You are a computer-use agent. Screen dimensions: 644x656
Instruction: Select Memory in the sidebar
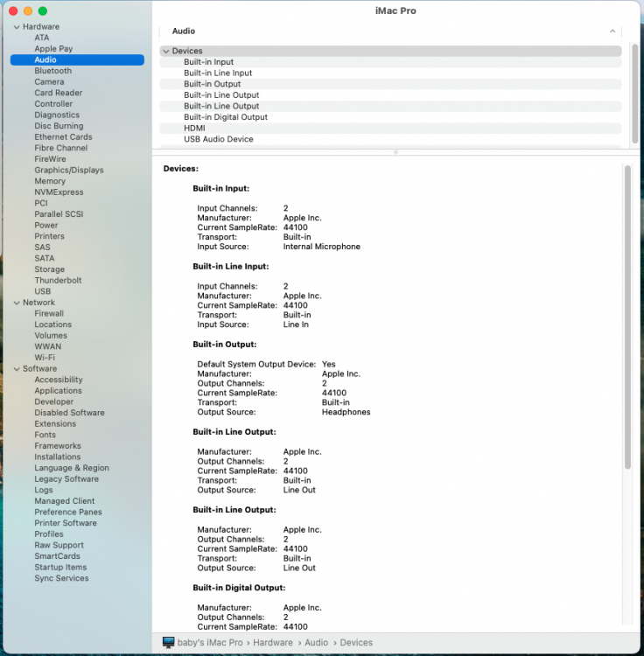[50, 181]
